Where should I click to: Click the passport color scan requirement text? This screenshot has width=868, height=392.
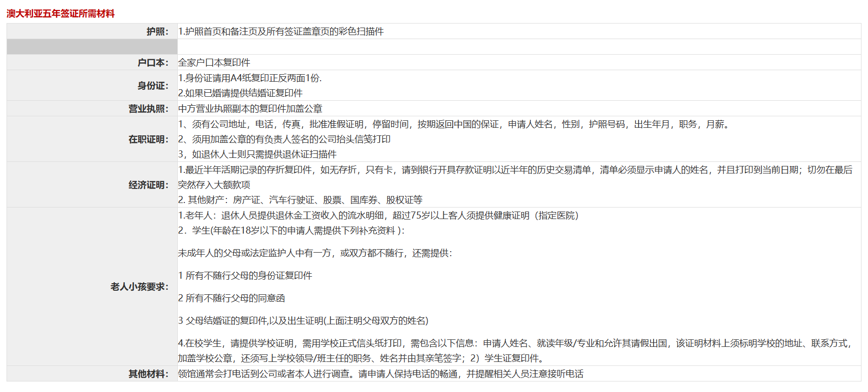(x=281, y=32)
